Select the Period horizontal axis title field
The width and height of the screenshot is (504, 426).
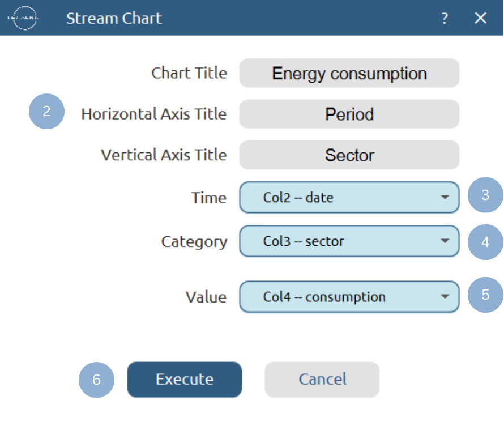pos(349,114)
